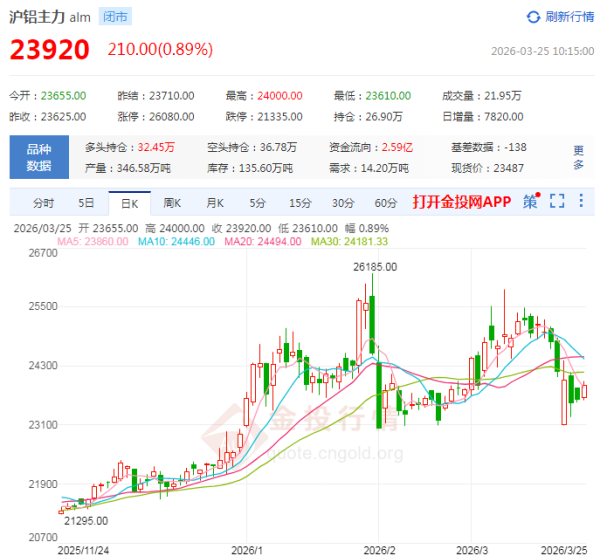This screenshot has height=556, width=600.
Task: Open 打开金投网APP link
Action: pyautogui.click(x=461, y=201)
